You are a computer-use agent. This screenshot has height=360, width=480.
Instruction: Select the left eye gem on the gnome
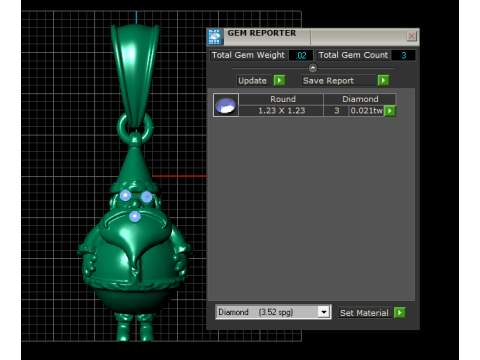[125, 195]
